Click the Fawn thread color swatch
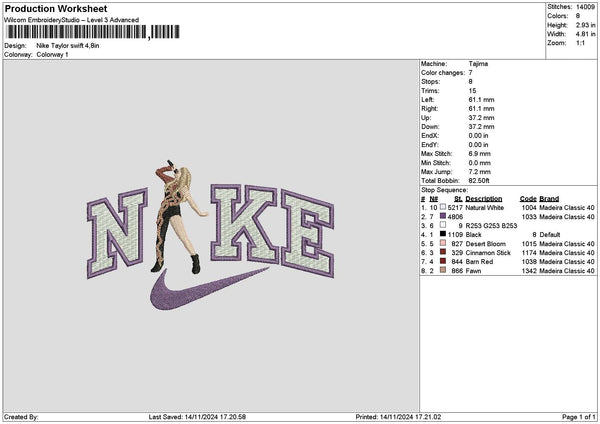 pyautogui.click(x=443, y=270)
